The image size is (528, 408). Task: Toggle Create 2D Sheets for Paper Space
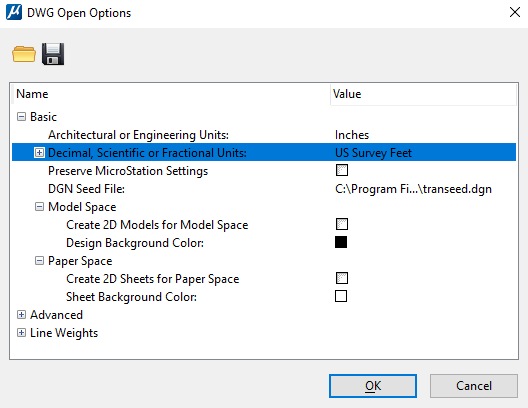click(342, 278)
